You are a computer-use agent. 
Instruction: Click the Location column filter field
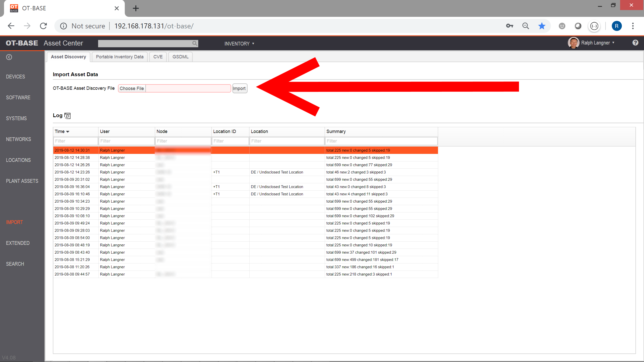(x=287, y=141)
